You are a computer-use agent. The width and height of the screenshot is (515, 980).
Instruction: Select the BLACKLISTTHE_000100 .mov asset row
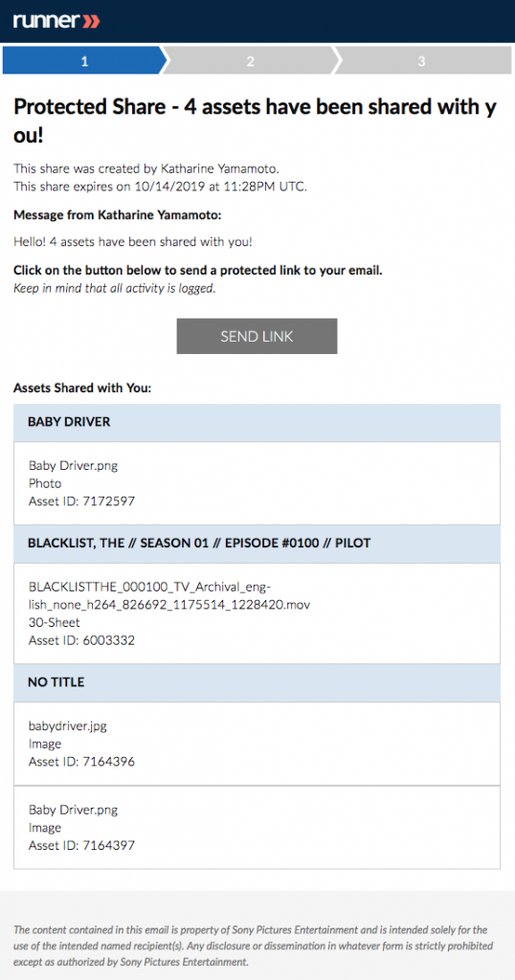257,613
